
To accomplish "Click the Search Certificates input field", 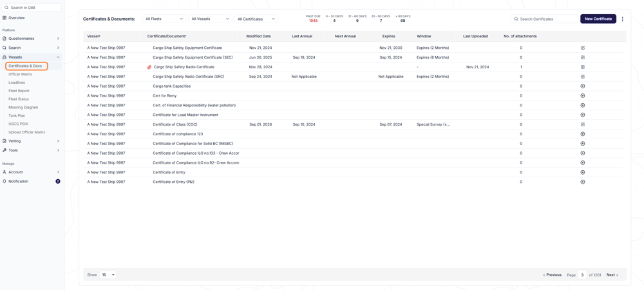I will pos(545,19).
